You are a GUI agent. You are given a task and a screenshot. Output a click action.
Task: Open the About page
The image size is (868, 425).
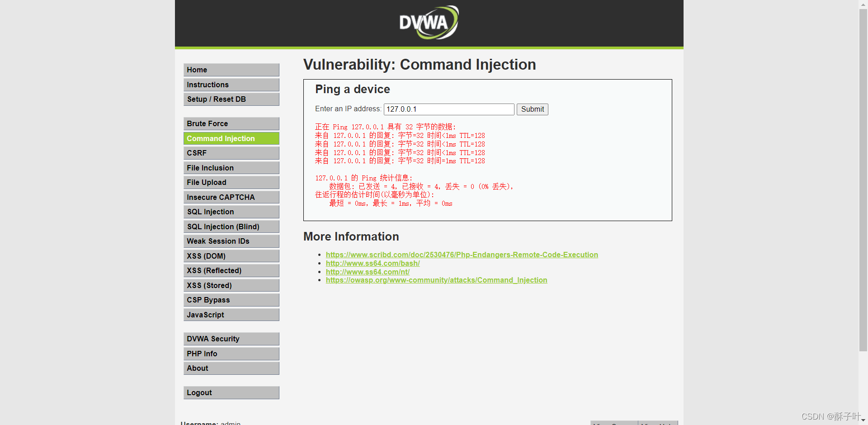(x=231, y=368)
